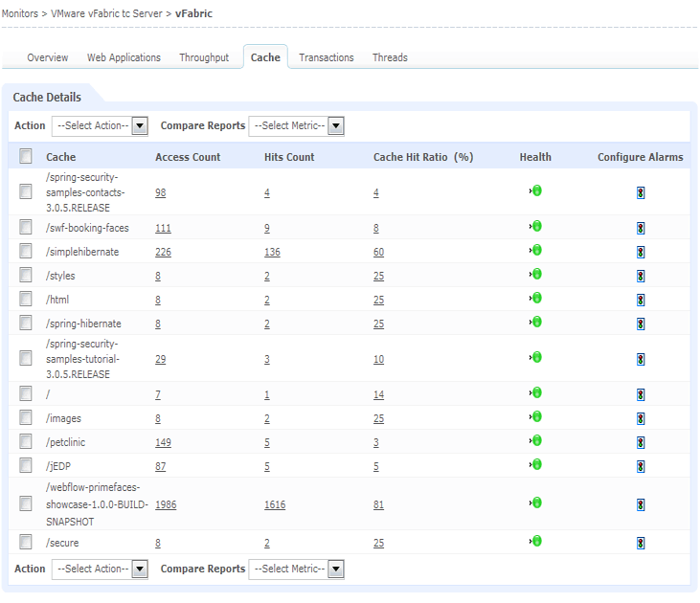700x603 pixels.
Task: Expand the top Select Metric dropdown
Action: pyautogui.click(x=296, y=125)
